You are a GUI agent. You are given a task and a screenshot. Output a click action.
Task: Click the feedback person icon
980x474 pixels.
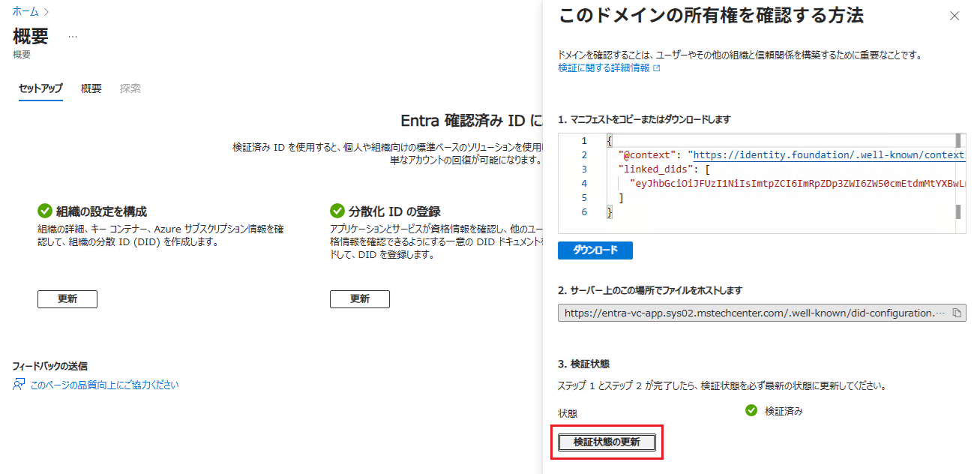[19, 385]
